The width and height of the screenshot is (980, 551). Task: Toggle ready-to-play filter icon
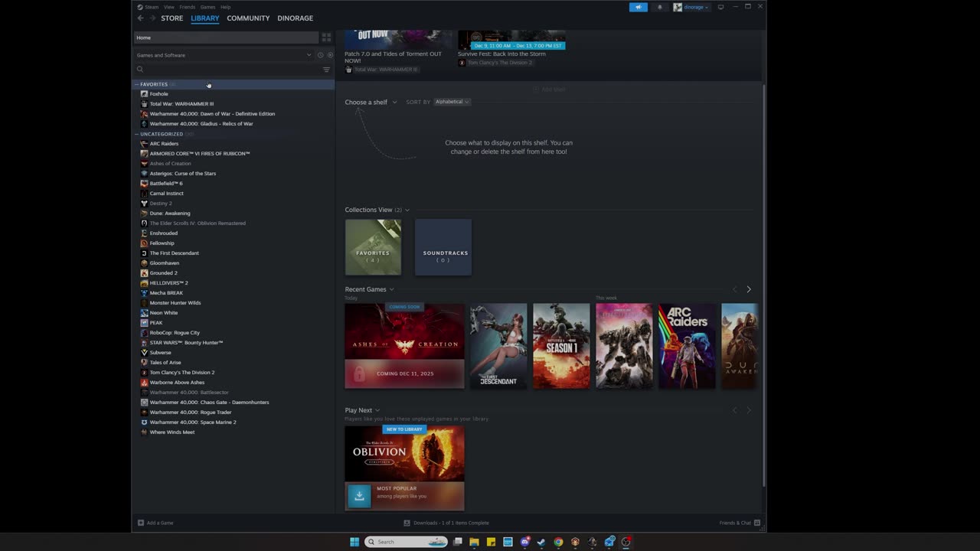(x=330, y=55)
